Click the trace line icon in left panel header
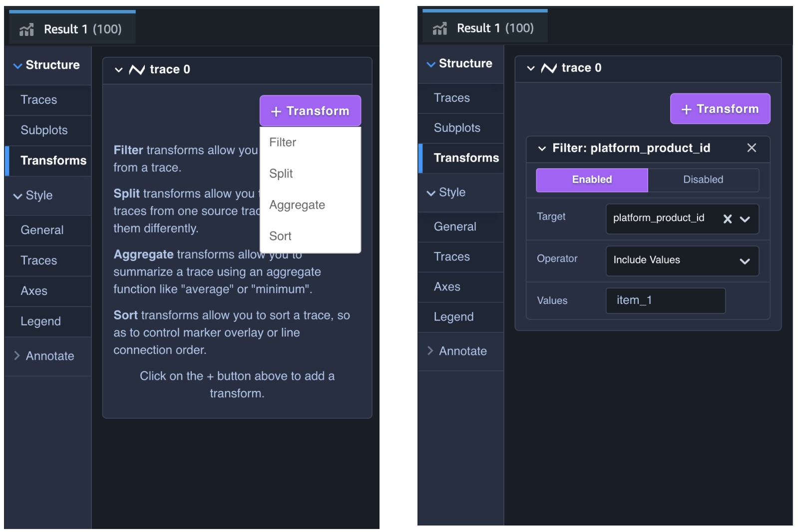This screenshot has height=532, width=798. click(137, 69)
